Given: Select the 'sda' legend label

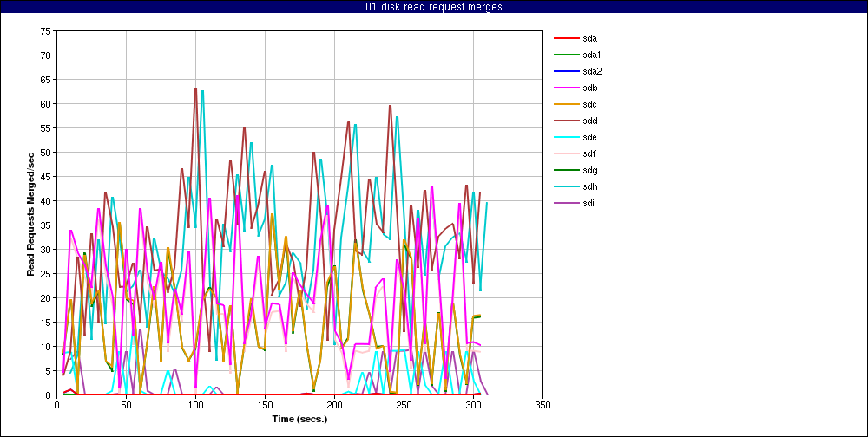Looking at the screenshot, I should (x=589, y=38).
